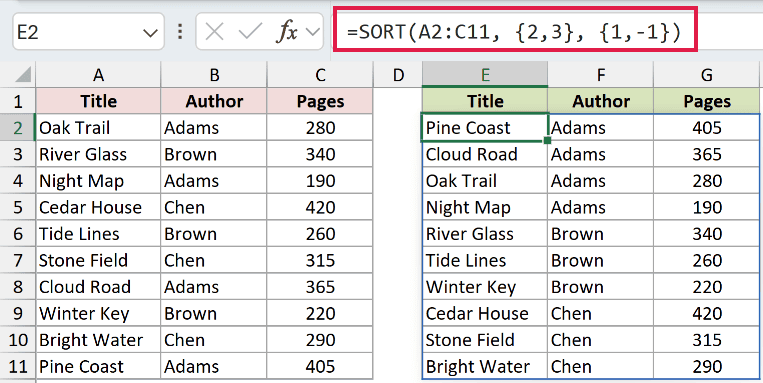Select column D header
The image size is (763, 383).
click(x=398, y=74)
